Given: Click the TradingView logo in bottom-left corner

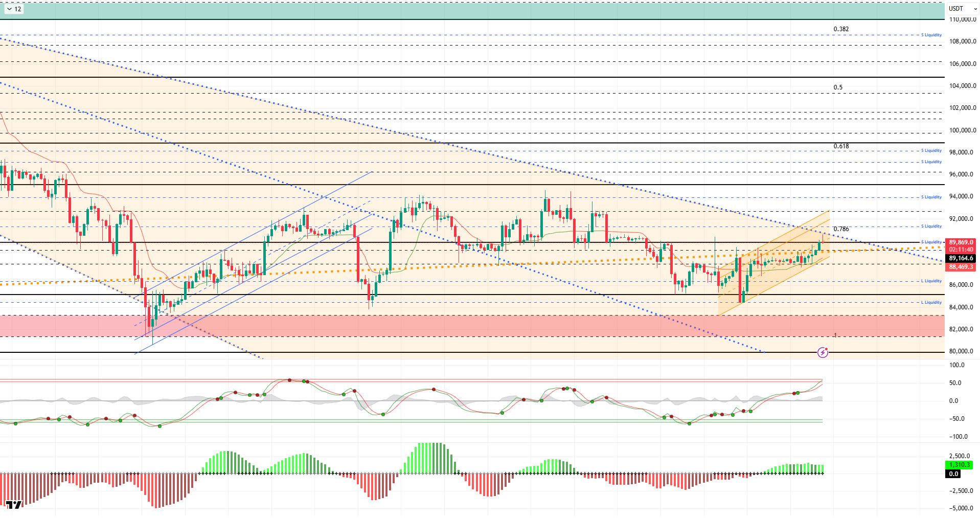Looking at the screenshot, I should (x=14, y=505).
